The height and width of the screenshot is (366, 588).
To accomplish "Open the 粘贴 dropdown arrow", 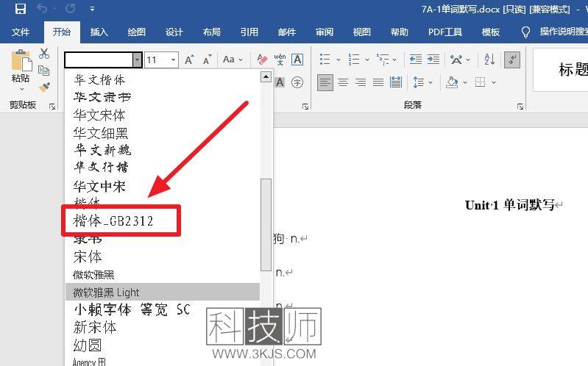I will point(22,89).
